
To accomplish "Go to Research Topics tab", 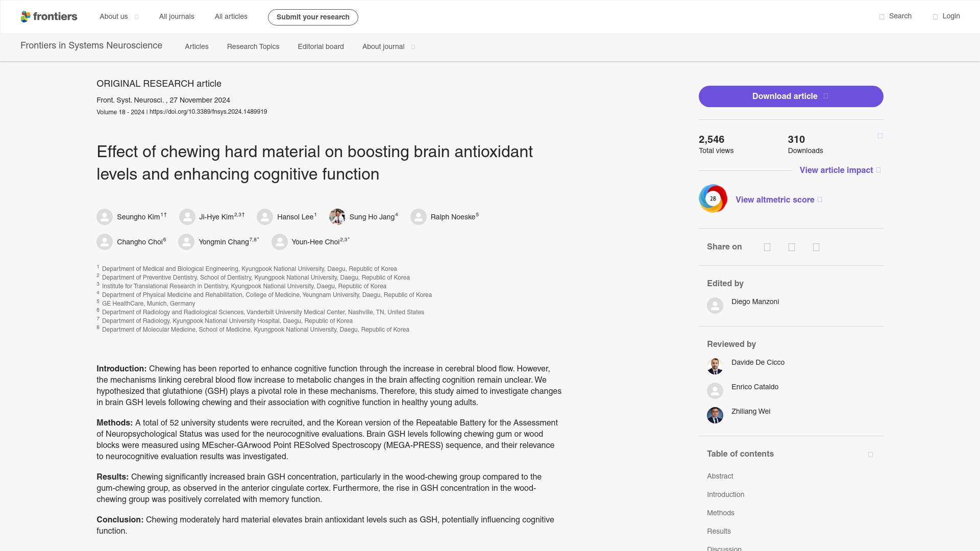I will tap(253, 47).
